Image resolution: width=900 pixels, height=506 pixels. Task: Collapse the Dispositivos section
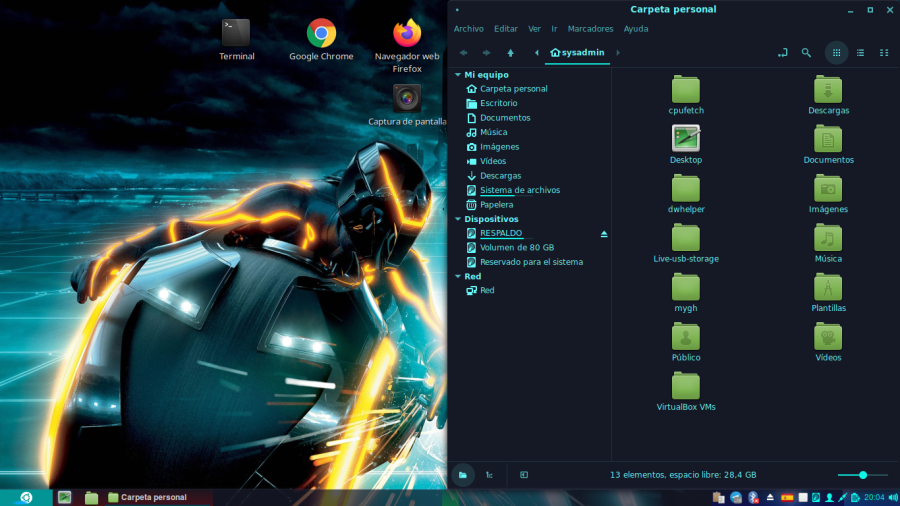457,219
